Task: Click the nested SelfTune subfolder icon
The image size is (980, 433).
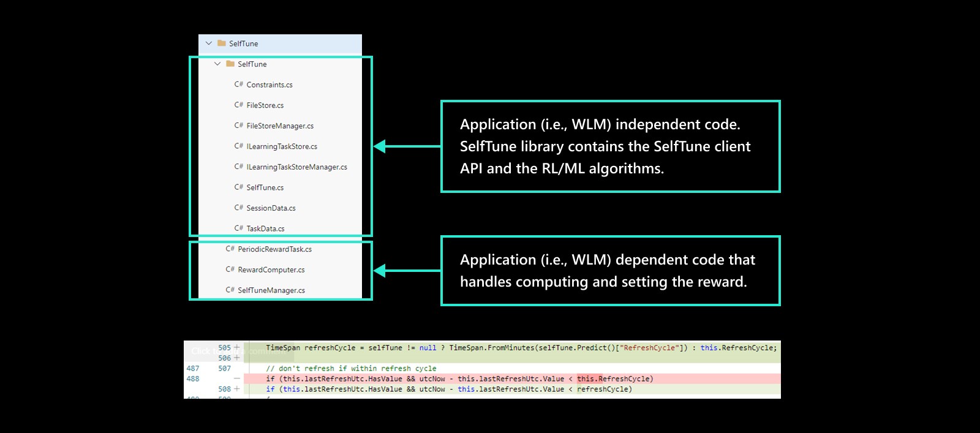Action: [x=230, y=64]
